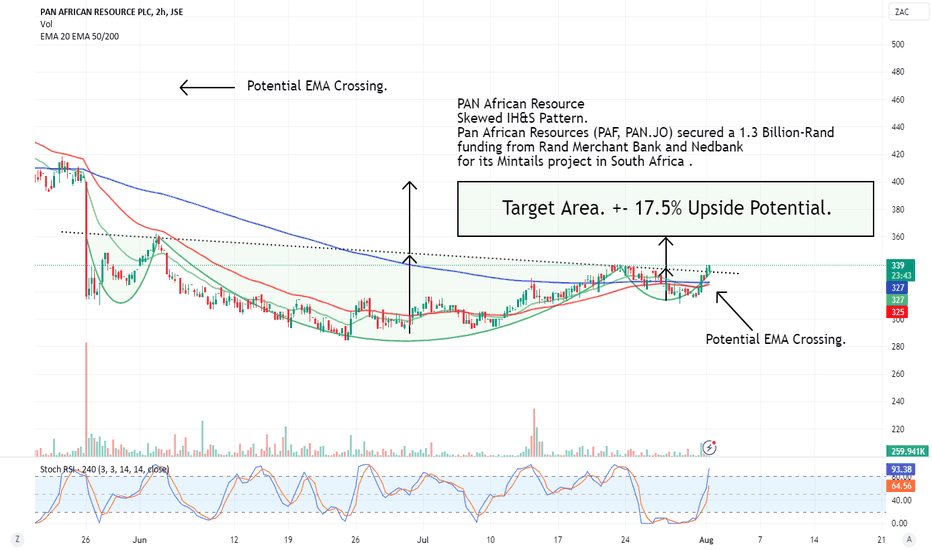Toggle auto scale with the A button
The image size is (932, 550).
(908, 539)
